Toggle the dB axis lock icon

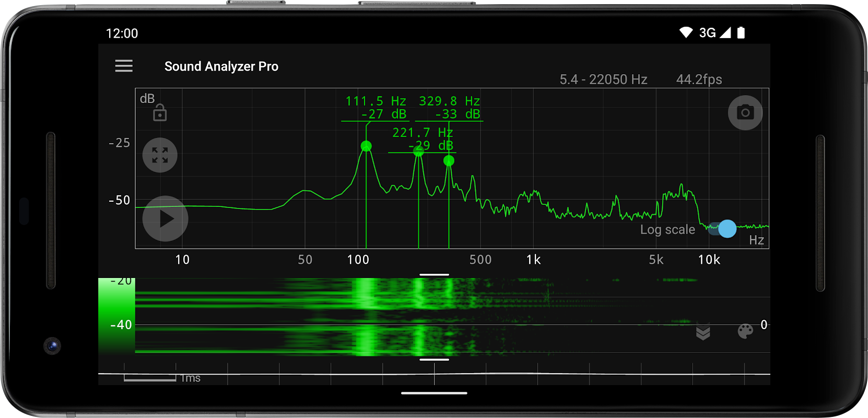pos(160,113)
